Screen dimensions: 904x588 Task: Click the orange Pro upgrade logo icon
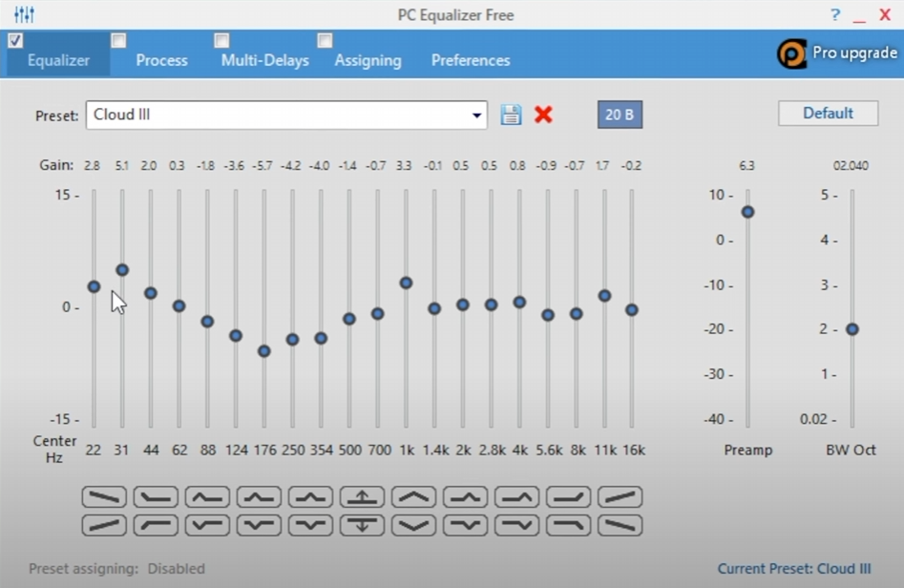tap(791, 54)
